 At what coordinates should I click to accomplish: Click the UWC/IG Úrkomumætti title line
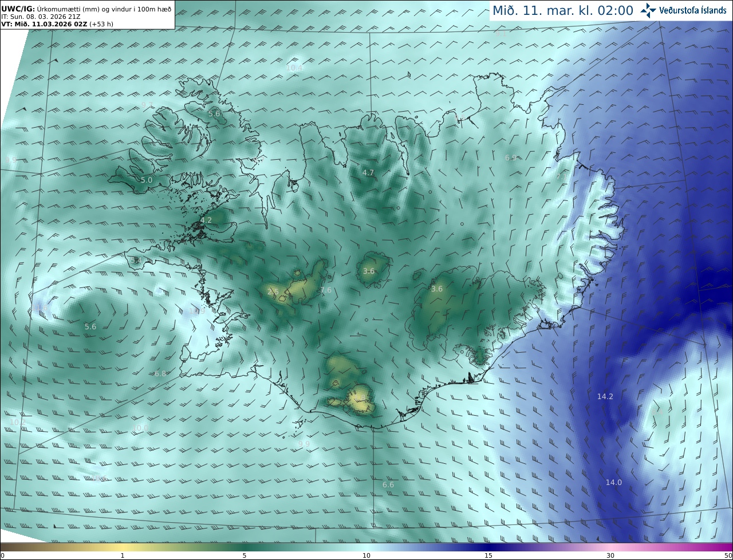point(86,9)
